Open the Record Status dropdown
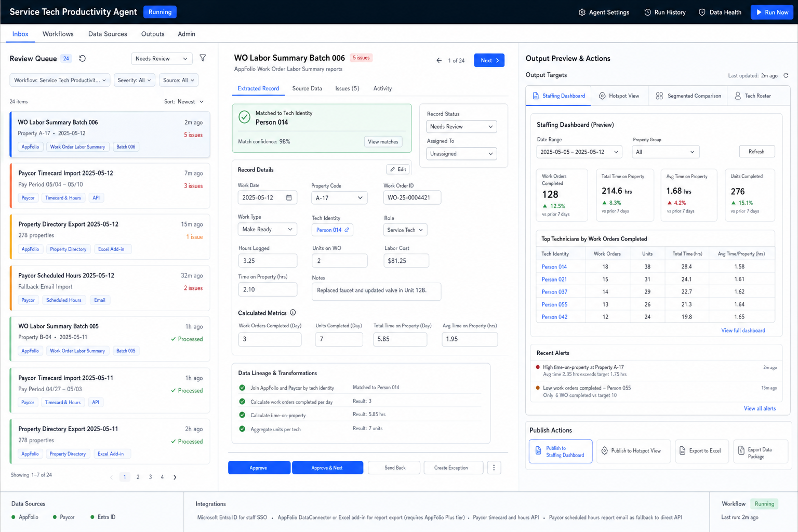 point(461,127)
